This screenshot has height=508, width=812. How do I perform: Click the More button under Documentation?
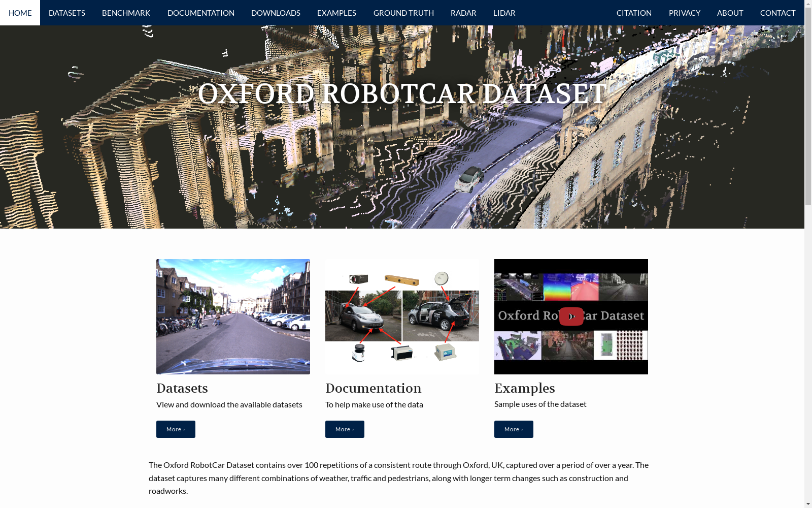pos(345,429)
